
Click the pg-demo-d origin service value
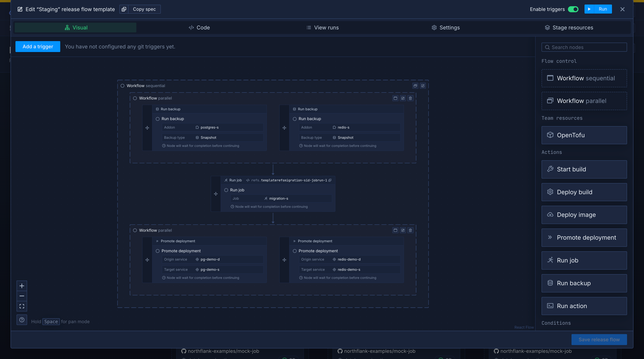coord(210,259)
